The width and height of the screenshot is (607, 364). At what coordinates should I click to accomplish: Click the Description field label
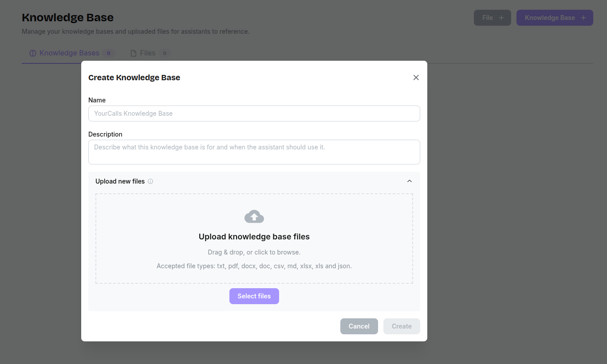[105, 134]
